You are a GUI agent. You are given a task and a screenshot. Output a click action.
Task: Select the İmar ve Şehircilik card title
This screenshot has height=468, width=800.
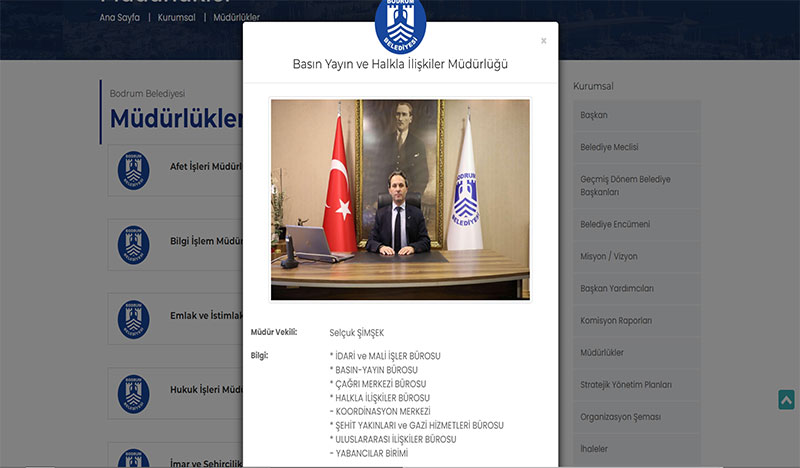coord(206,463)
